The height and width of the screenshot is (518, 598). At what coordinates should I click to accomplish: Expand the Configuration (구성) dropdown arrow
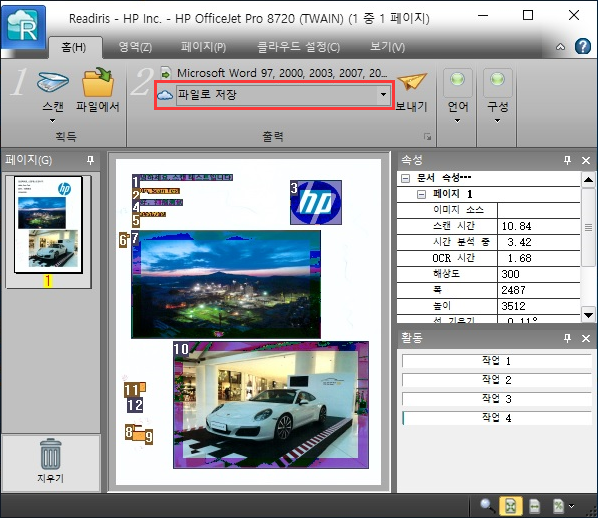pyautogui.click(x=497, y=121)
